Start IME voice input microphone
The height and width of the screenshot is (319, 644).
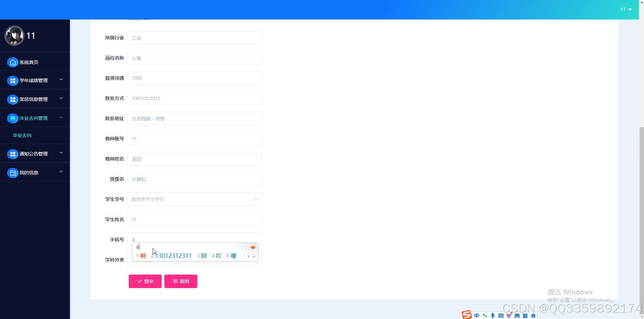click(x=493, y=316)
